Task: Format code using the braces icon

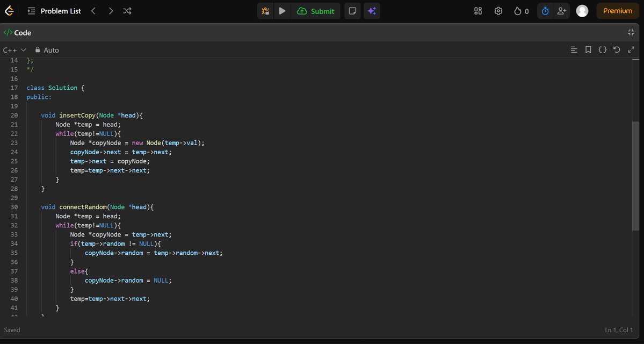Action: [602, 49]
